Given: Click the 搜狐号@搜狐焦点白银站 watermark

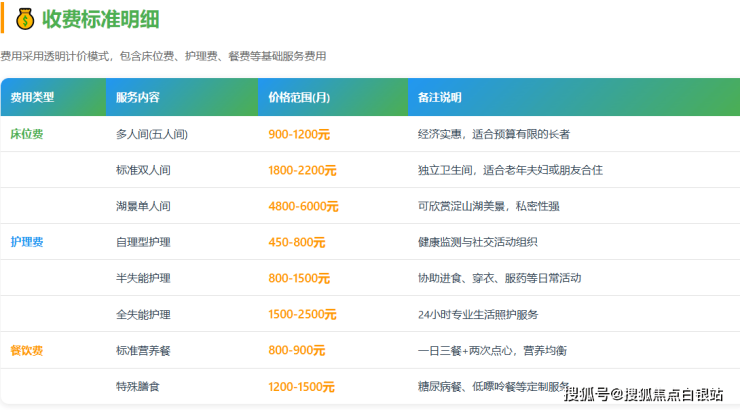Looking at the screenshot, I should pyautogui.click(x=643, y=393).
